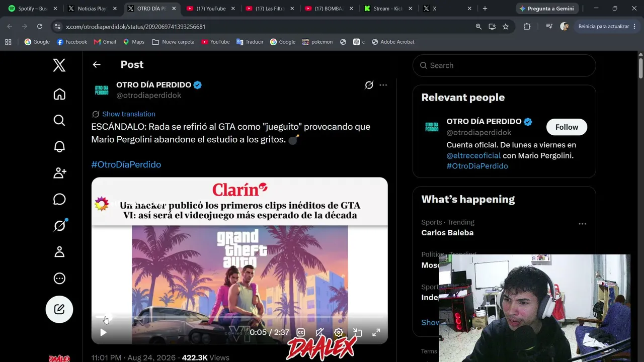644x362 pixels.
Task: Open the Adobe Acrobat bookmark
Action: (393, 42)
